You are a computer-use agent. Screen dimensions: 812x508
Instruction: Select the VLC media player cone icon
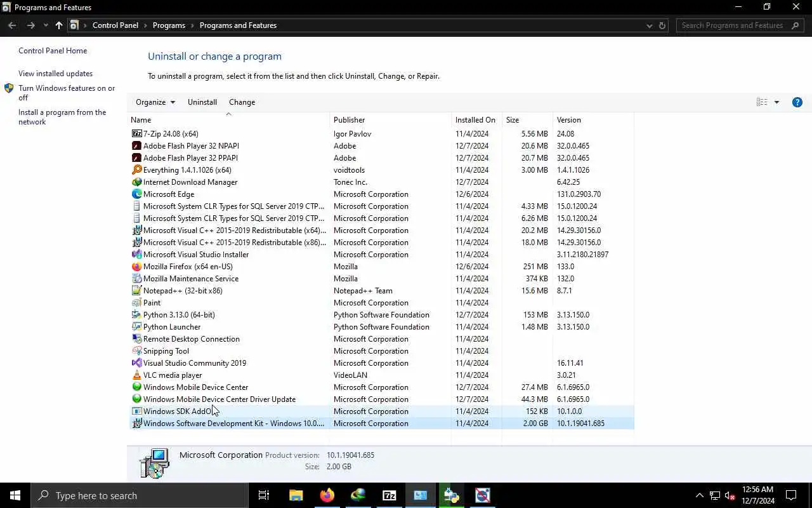[x=136, y=375]
